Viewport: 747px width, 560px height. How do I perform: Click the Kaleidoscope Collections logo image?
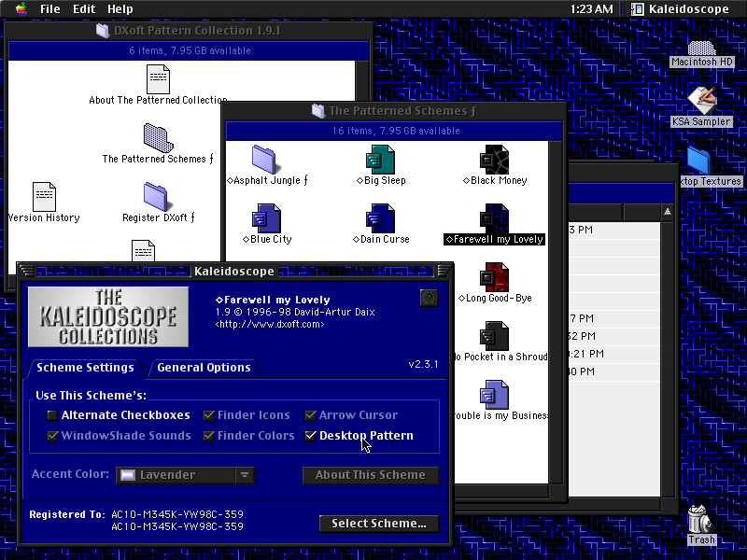click(x=108, y=316)
